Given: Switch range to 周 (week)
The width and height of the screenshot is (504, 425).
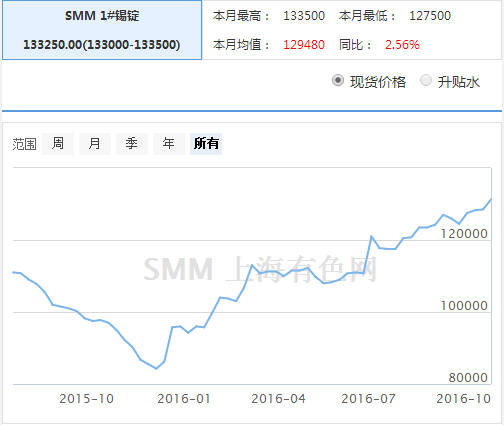Looking at the screenshot, I should tap(58, 144).
